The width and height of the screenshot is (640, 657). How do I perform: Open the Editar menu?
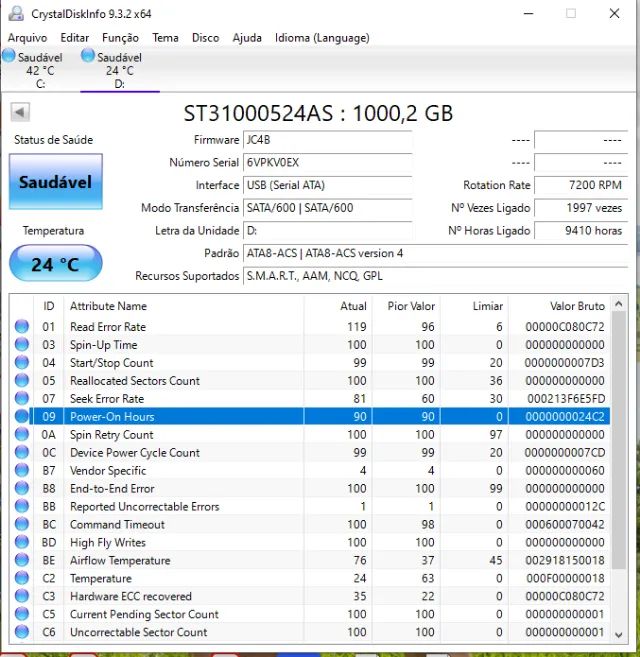tap(75, 38)
